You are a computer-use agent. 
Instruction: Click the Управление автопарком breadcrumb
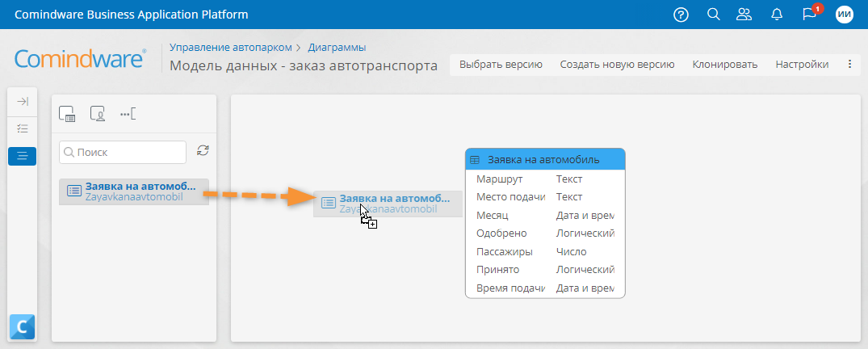(230, 48)
